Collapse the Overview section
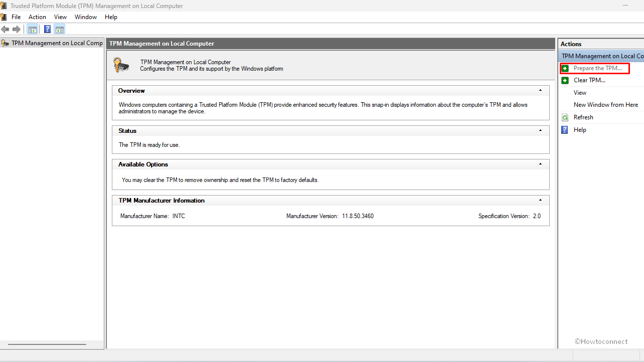Screen dimensions: 644x362 pyautogui.click(x=540, y=91)
